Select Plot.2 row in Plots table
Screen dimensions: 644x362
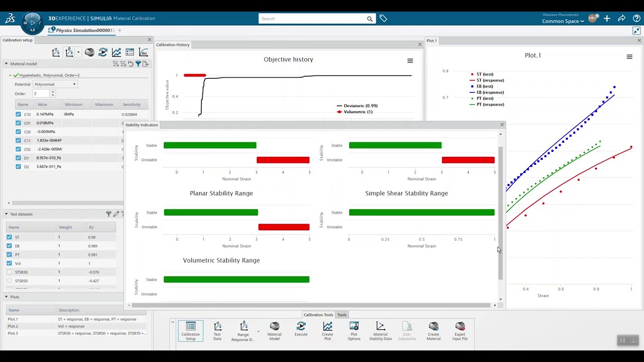point(75,326)
